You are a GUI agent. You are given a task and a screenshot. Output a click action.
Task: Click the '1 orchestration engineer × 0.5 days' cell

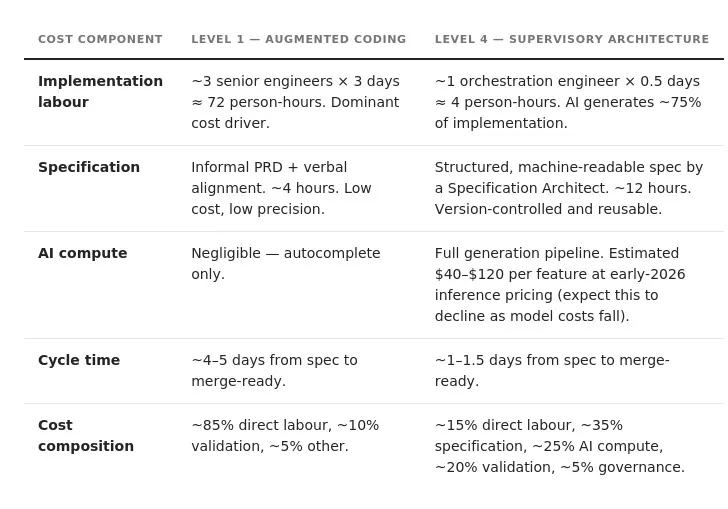click(x=568, y=102)
